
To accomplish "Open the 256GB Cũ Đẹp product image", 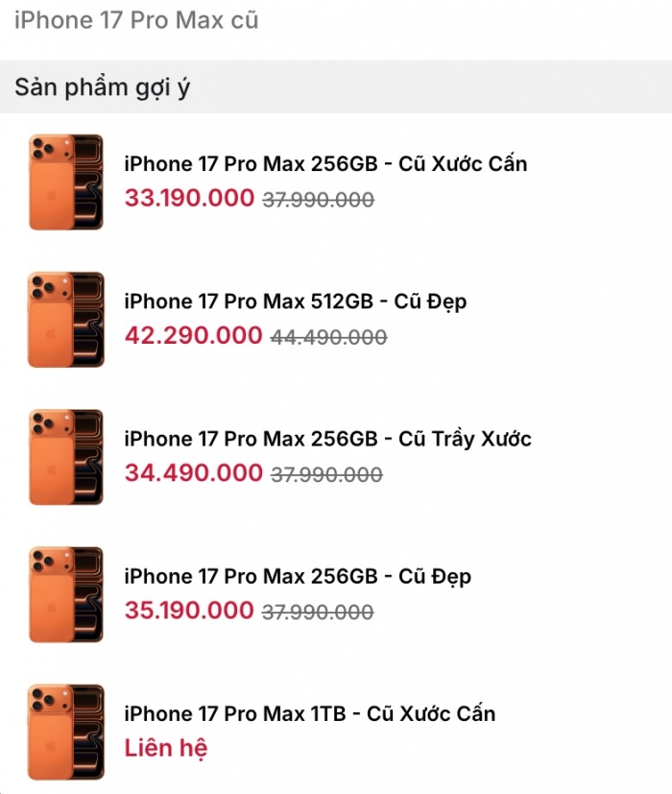I will (x=65, y=594).
